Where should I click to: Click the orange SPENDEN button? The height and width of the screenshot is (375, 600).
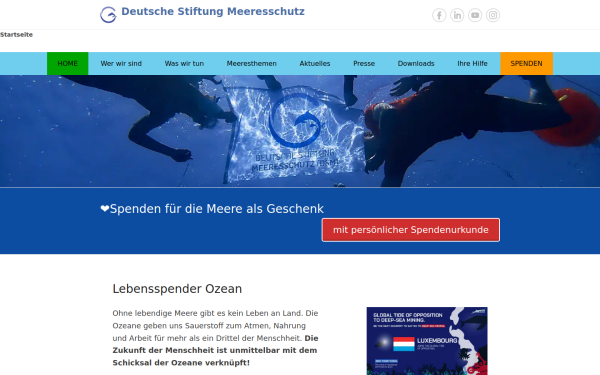[526, 64]
